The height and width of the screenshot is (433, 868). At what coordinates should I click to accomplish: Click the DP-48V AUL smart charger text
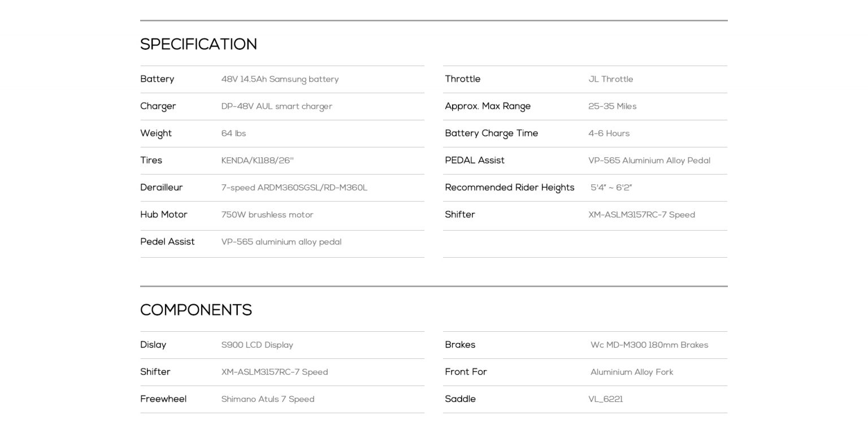coord(276,107)
